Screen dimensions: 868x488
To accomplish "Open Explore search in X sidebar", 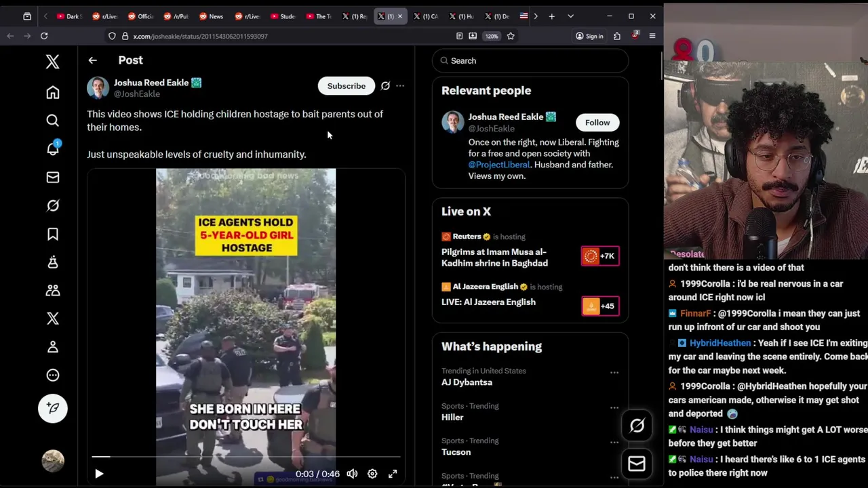I will [x=52, y=121].
